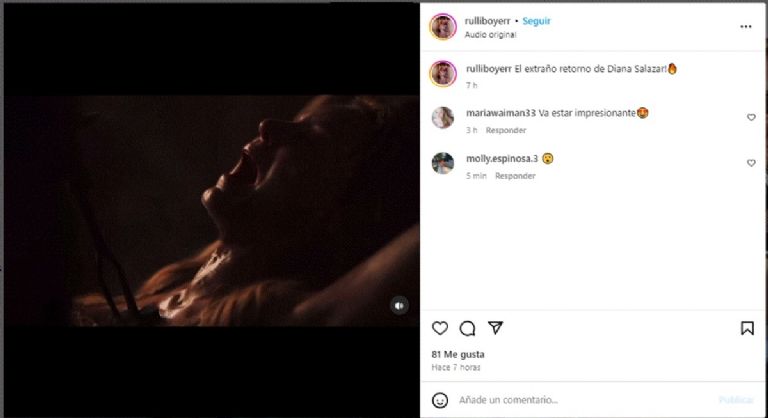
Task: Focus the Añade un comentario field
Action: tap(580, 400)
